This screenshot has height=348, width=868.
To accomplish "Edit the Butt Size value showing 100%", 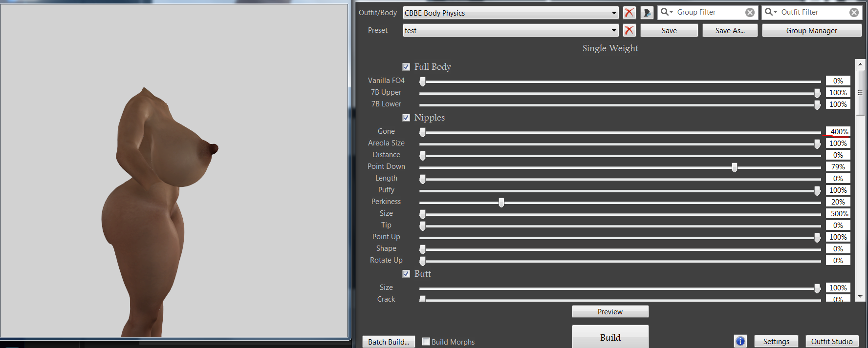I will 838,288.
